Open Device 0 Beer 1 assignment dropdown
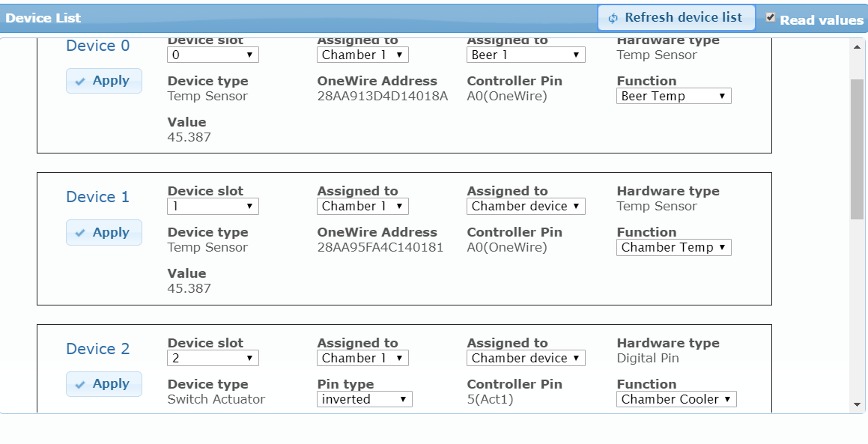This screenshot has width=868, height=444. tap(526, 55)
